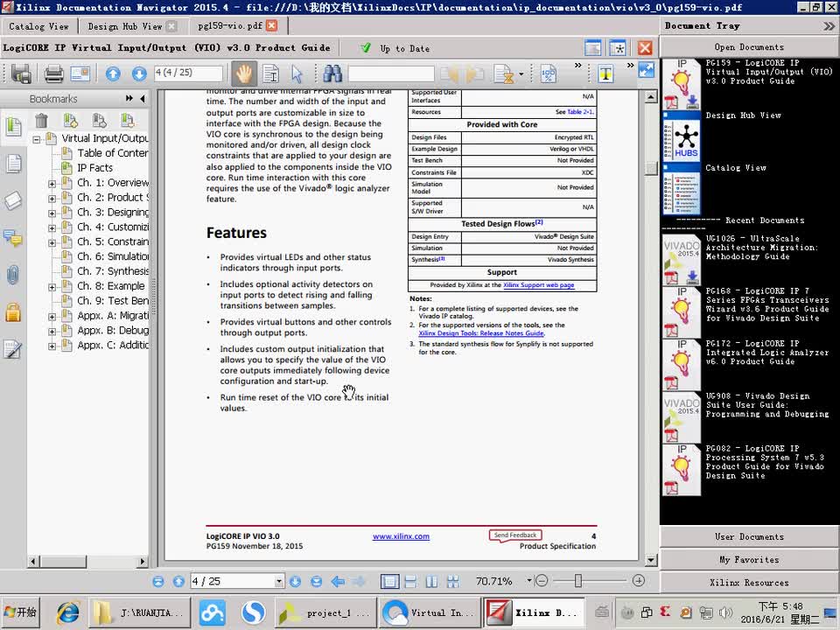Open the zoom level dropdown arrow
This screenshot has height=630, width=840.
pyautogui.click(x=528, y=581)
